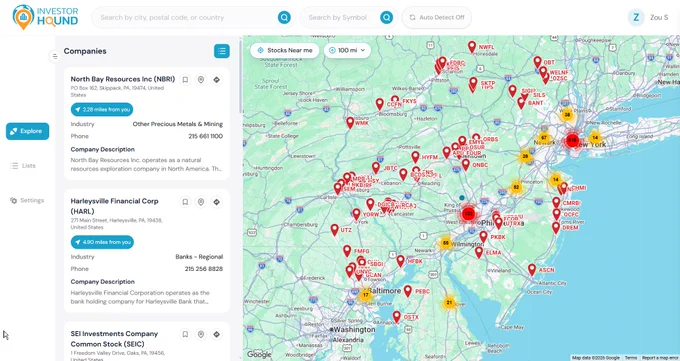Click Harleysville Financial Corp (HARL) title

tap(114, 206)
